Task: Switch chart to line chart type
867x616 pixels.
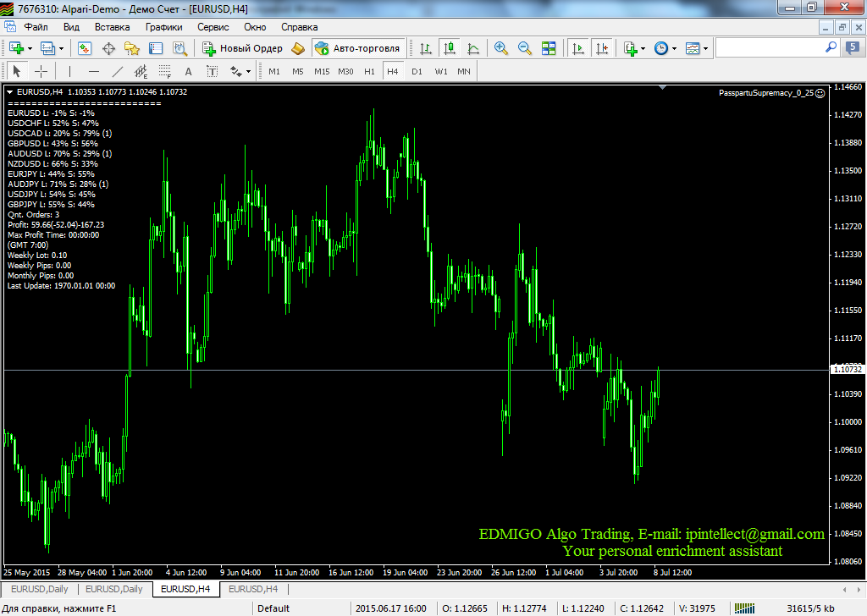Action: pyautogui.click(x=473, y=48)
